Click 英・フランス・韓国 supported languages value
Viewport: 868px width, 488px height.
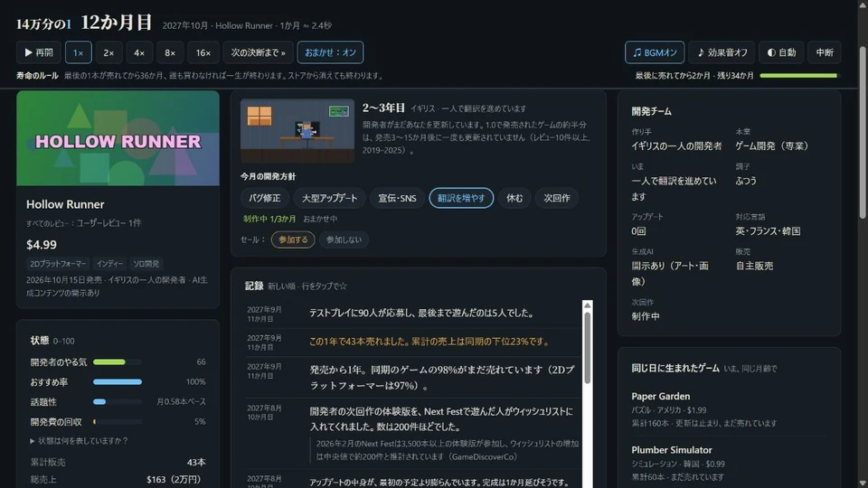click(x=768, y=230)
